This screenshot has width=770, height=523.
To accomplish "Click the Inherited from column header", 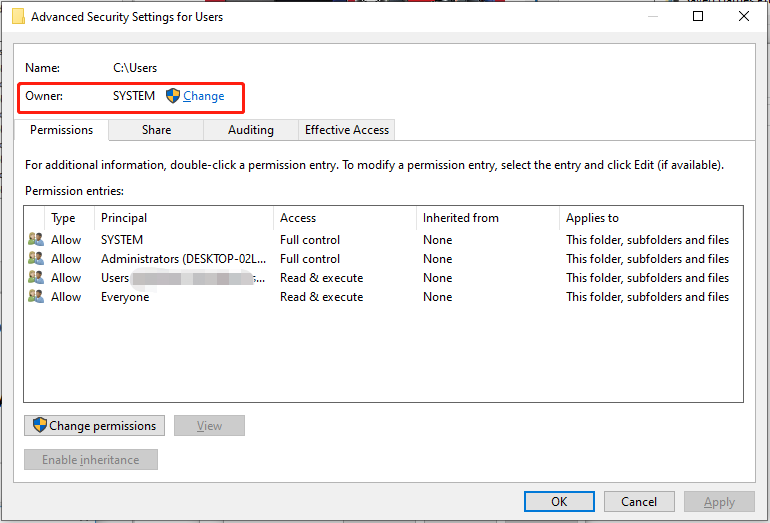I will click(x=460, y=218).
